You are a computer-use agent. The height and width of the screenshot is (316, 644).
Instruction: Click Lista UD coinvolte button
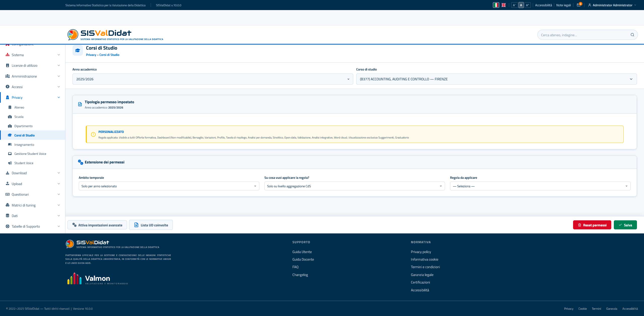pyautogui.click(x=151, y=225)
